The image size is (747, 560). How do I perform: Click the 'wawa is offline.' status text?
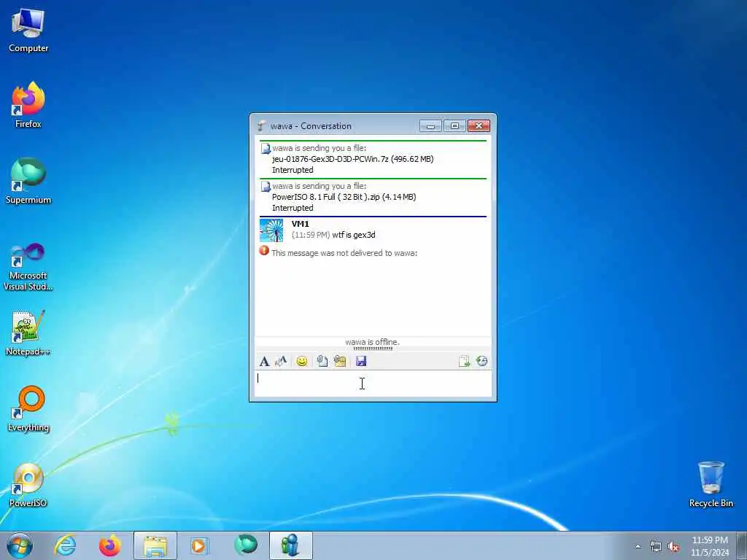tap(372, 342)
